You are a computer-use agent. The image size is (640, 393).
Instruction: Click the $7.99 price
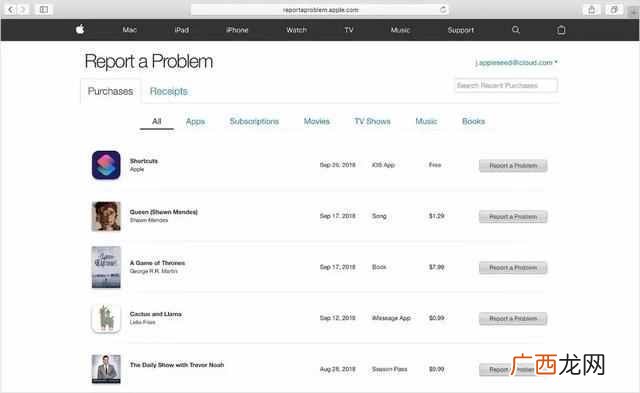(436, 267)
